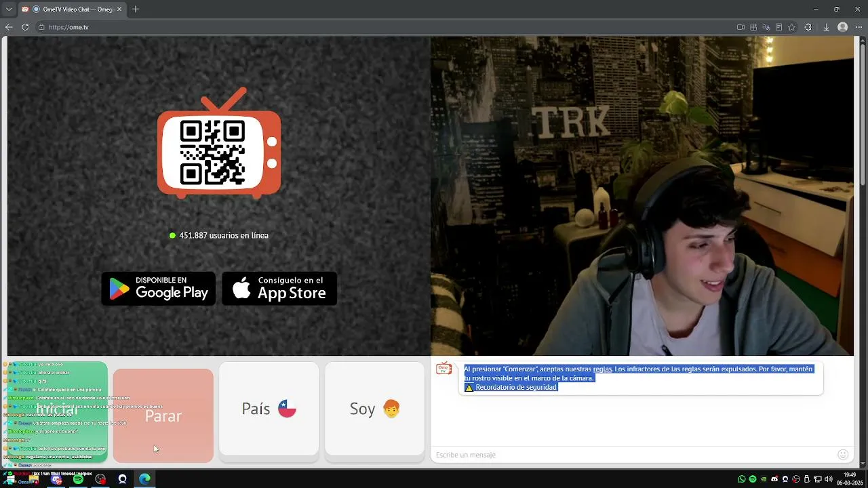The width and height of the screenshot is (868, 488).
Task: Click the Iniciar start button
Action: pyautogui.click(x=57, y=411)
